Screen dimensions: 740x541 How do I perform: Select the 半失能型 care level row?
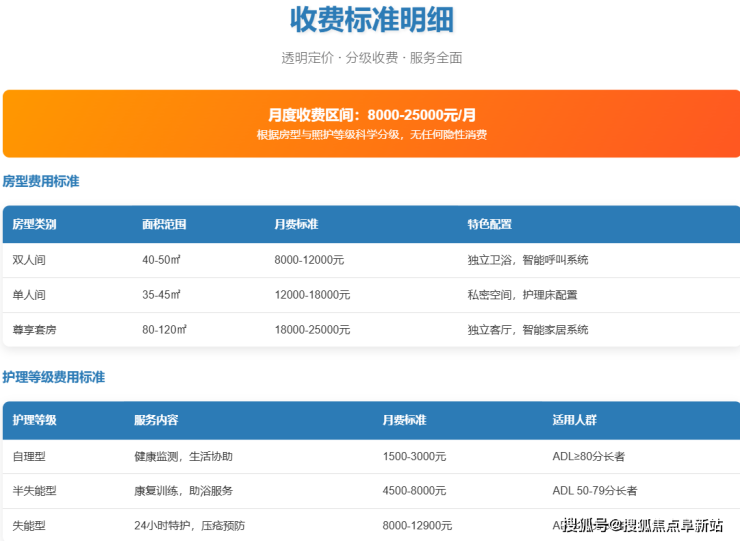point(34,491)
